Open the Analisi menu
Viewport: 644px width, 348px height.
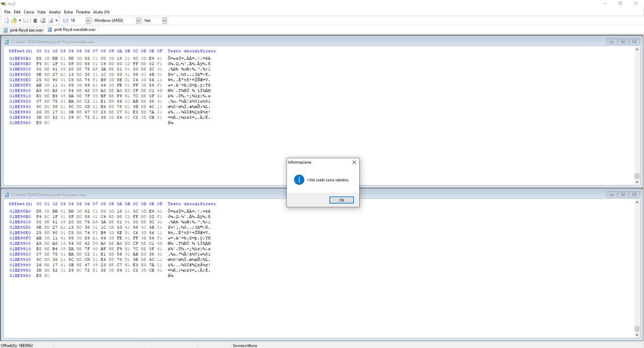coord(55,12)
